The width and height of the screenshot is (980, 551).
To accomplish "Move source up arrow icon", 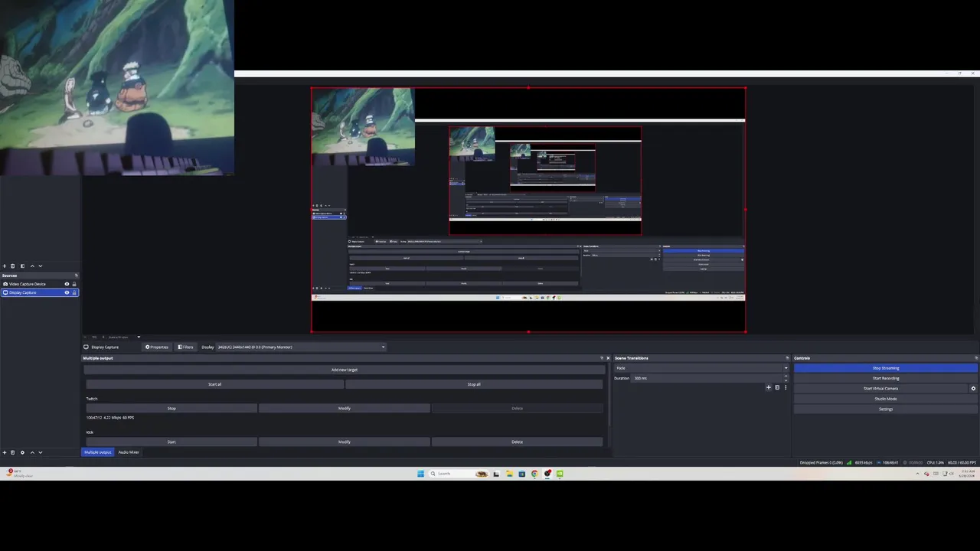I will pyautogui.click(x=32, y=452).
